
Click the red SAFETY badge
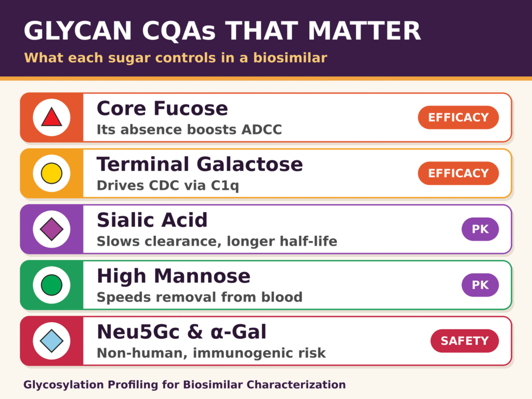465,341
